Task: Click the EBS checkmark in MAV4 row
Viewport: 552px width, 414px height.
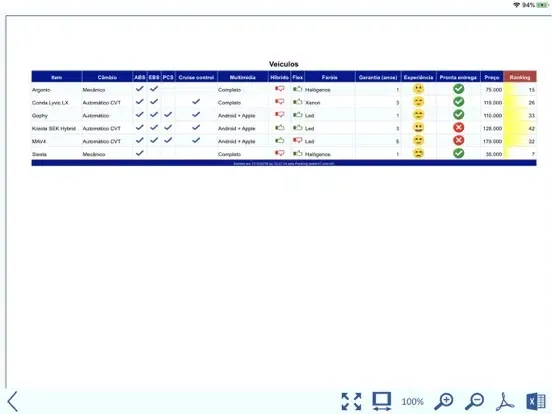Action: click(x=154, y=140)
